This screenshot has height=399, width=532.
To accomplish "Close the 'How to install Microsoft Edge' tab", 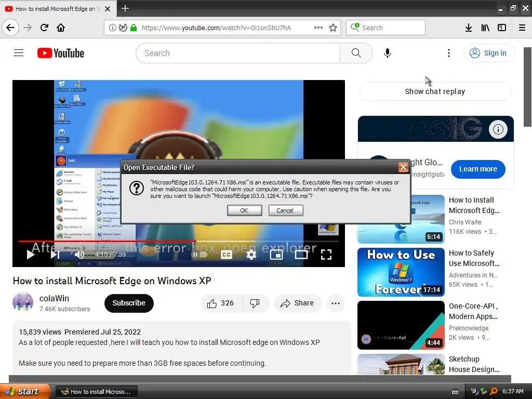I will pos(108,9).
